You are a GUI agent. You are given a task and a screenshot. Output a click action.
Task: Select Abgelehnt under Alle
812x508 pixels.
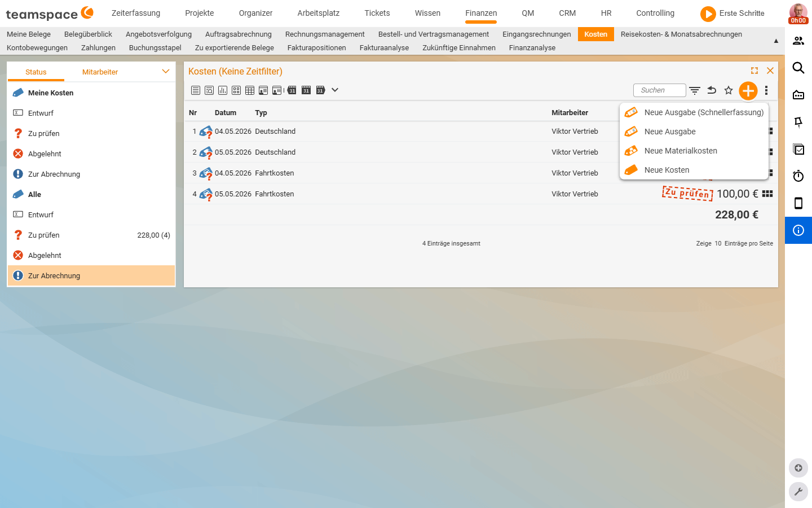[x=91, y=255]
